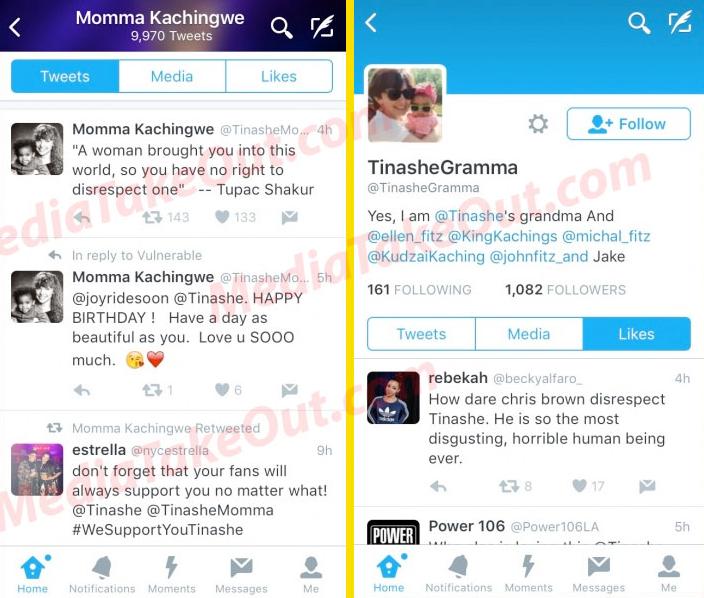Open Notifications bell in left bottom bar
Image resolution: width=704 pixels, height=598 pixels.
102,574
